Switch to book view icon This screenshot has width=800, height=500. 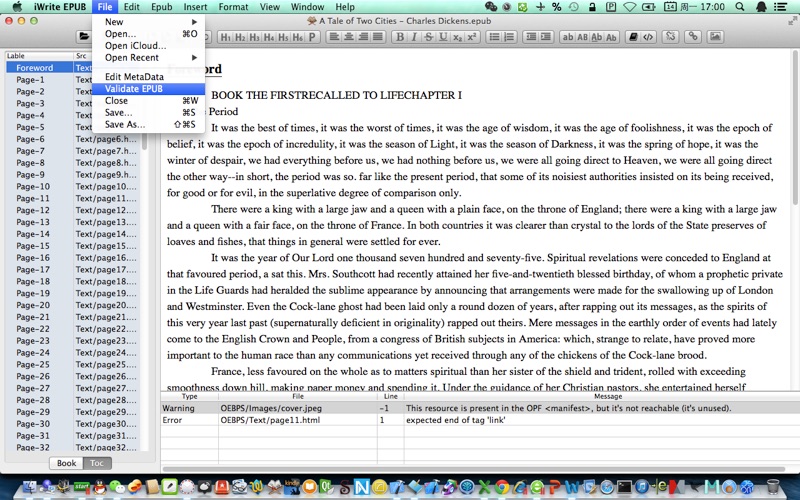click(x=633, y=37)
